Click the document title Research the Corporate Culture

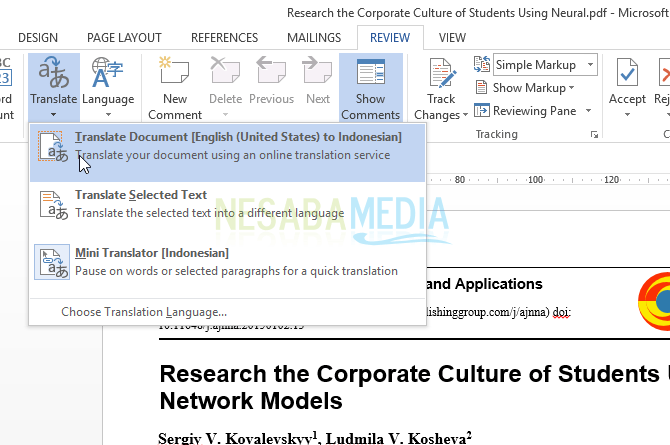tap(414, 387)
